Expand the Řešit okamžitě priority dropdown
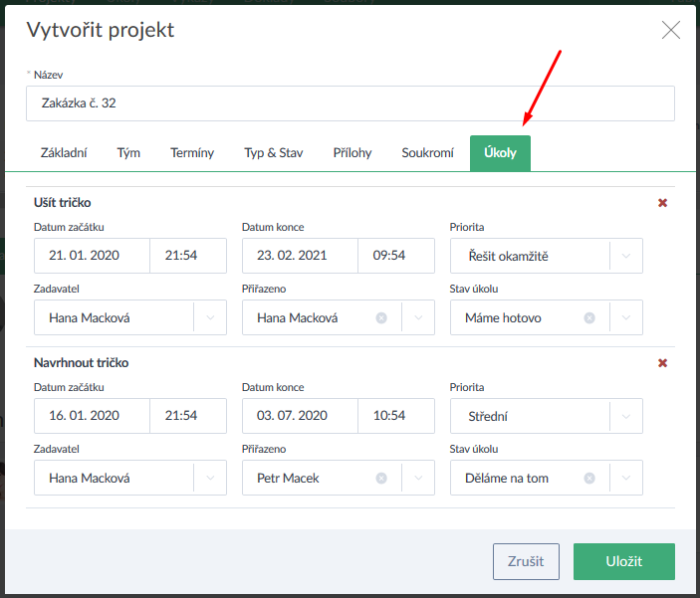Screen dimensions: 700x598 pyautogui.click(x=625, y=256)
